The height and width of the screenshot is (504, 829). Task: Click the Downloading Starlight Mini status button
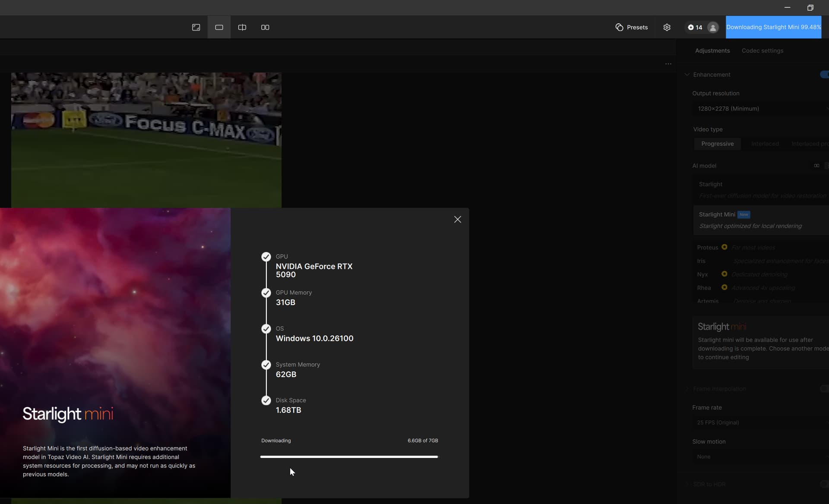[773, 27]
